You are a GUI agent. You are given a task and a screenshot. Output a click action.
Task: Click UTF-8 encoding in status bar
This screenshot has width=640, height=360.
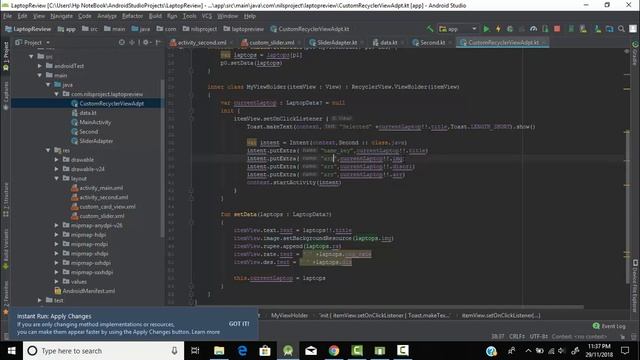[x=538, y=337]
